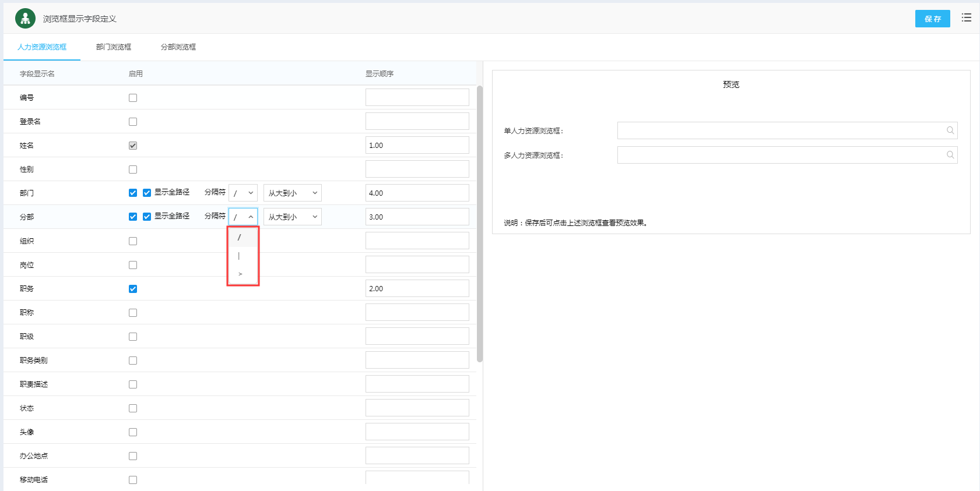Click the 保存 button
The image size is (980, 491).
click(932, 19)
